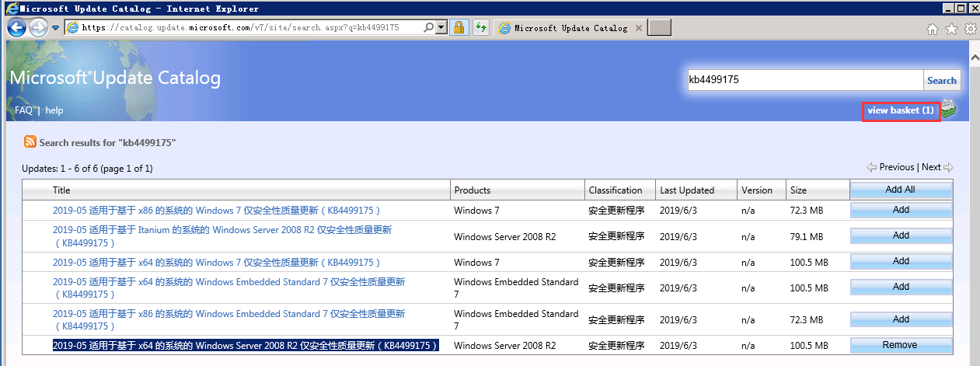Viewport: 980px width, 366px height.
Task: Click the security lock icon in address bar
Action: (x=459, y=27)
